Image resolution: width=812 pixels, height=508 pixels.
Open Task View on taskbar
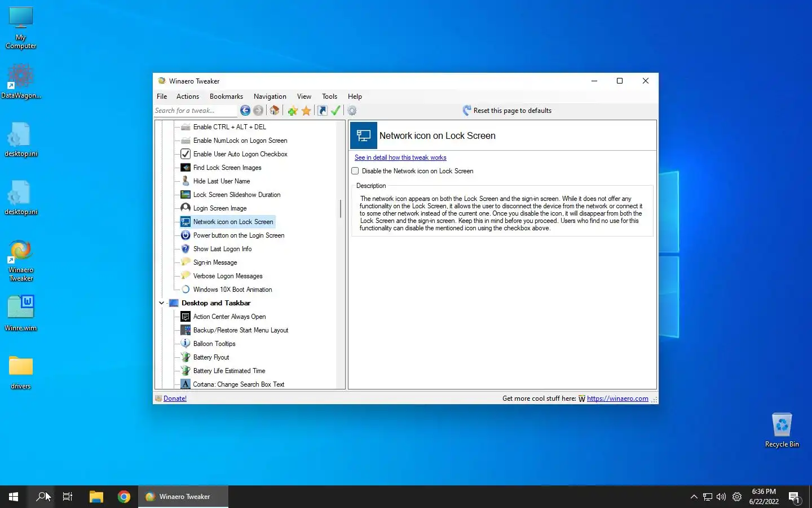pos(68,497)
